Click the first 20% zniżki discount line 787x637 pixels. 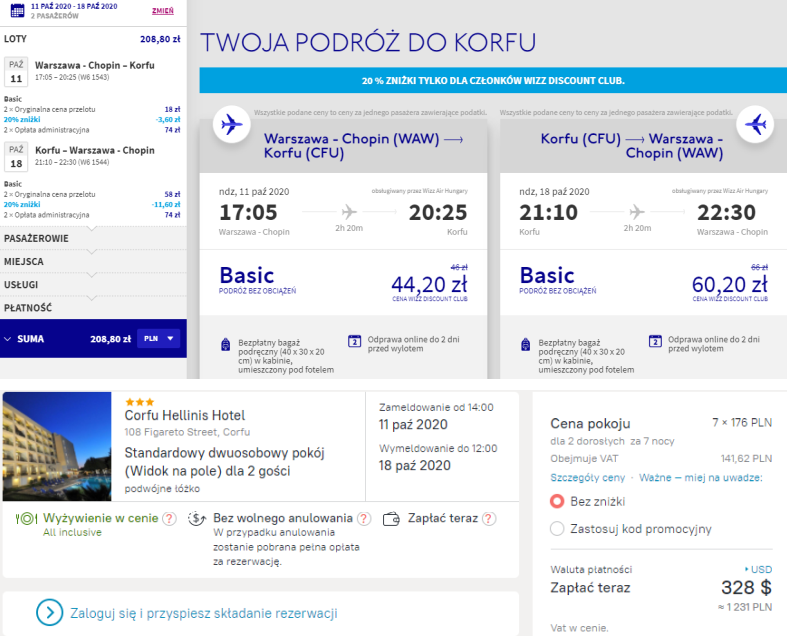(x=22, y=119)
